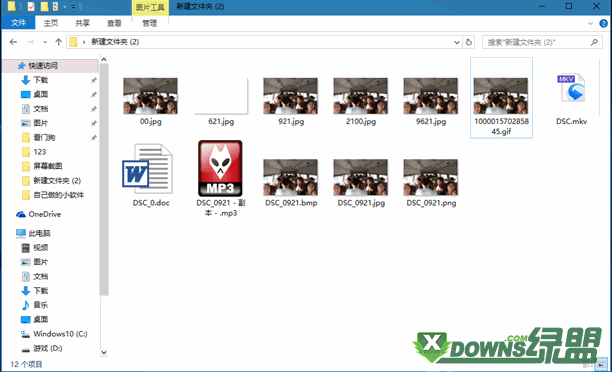Select the DSC_0921.png thumbnail

coord(431,183)
